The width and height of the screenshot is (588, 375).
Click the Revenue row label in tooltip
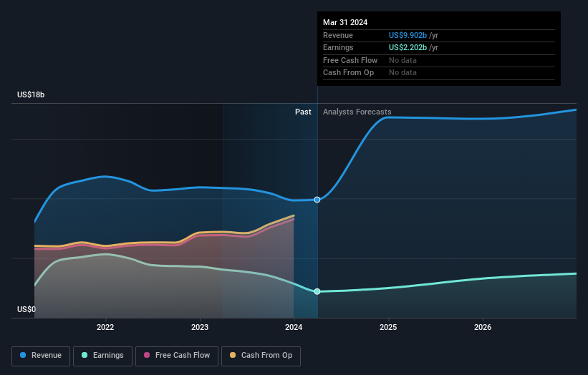pyautogui.click(x=338, y=35)
